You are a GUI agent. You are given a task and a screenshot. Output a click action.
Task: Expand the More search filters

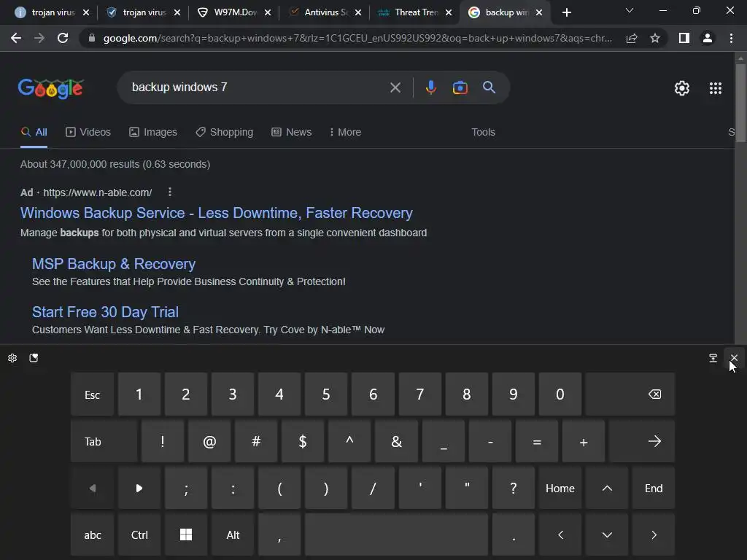point(345,132)
